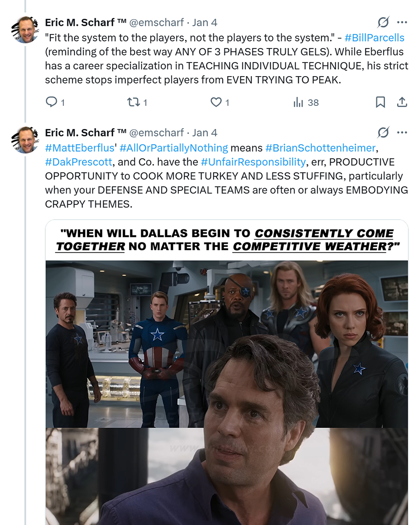Open more options menu on first tweet
Screen dimensions: 420x525
tap(402, 22)
